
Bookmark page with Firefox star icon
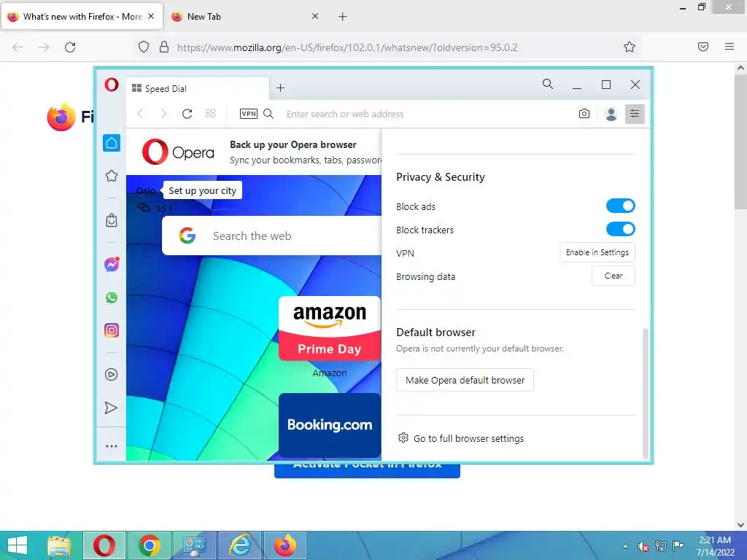[630, 47]
